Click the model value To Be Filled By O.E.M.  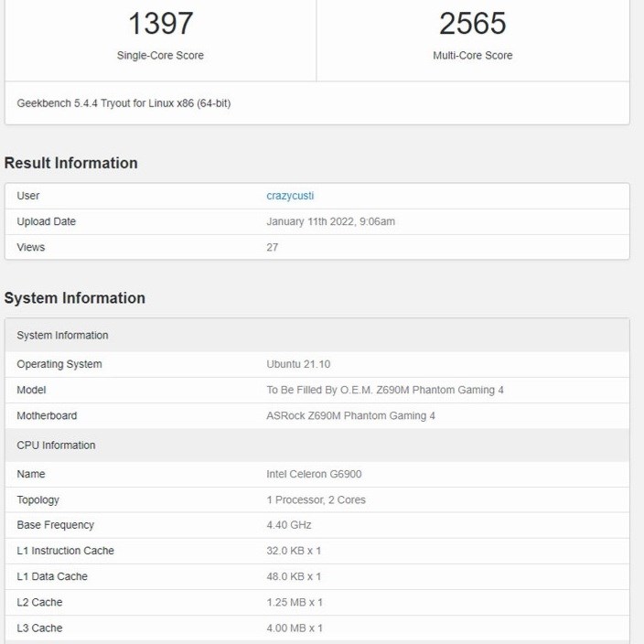[x=385, y=390]
